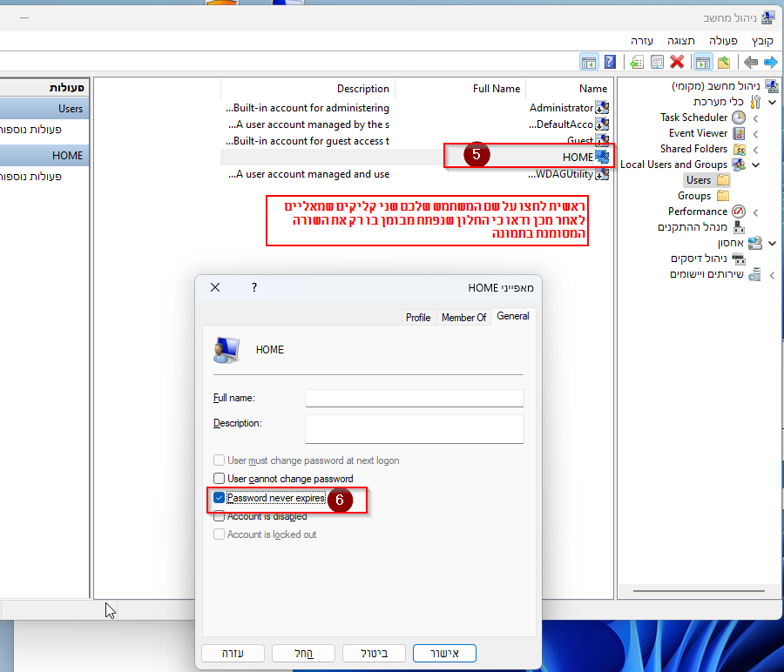Toggle Password never expires checkbox
The image size is (784, 672).
220,498
